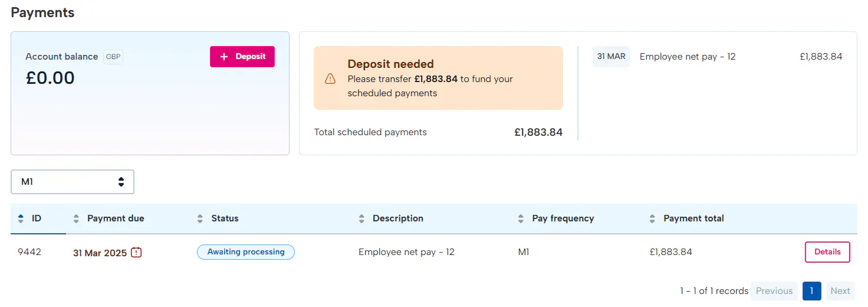This screenshot has height=307, width=868.
Task: Sort by Payment total column icon
Action: point(652,218)
